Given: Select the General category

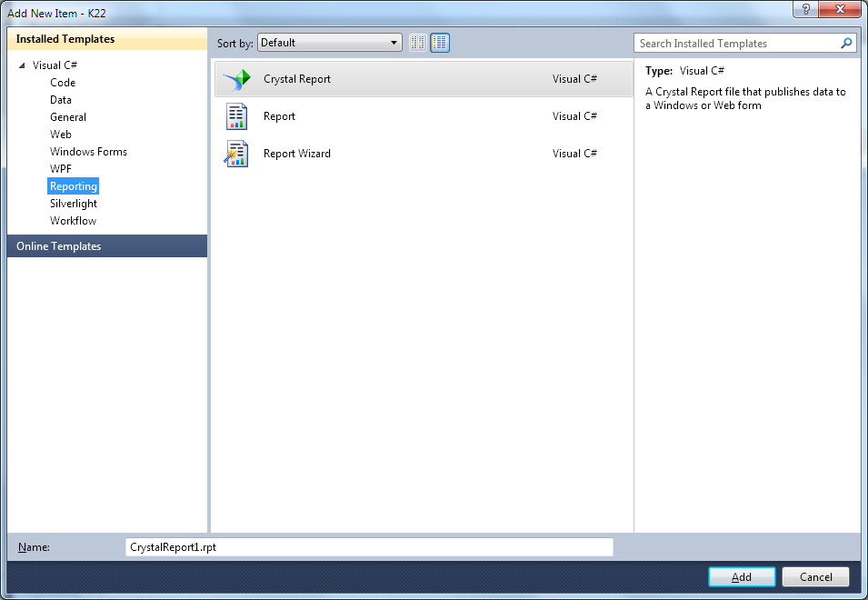Looking at the screenshot, I should [x=68, y=116].
